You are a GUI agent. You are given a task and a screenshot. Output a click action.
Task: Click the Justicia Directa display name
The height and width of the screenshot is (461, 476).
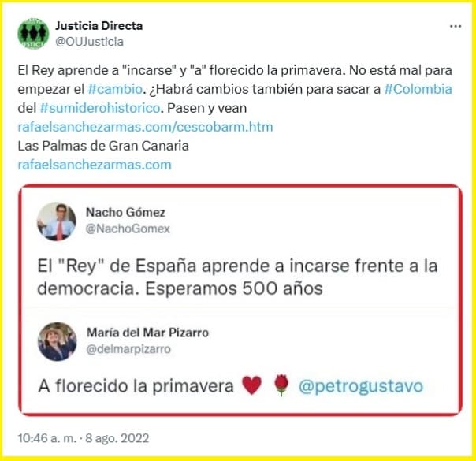click(x=99, y=26)
